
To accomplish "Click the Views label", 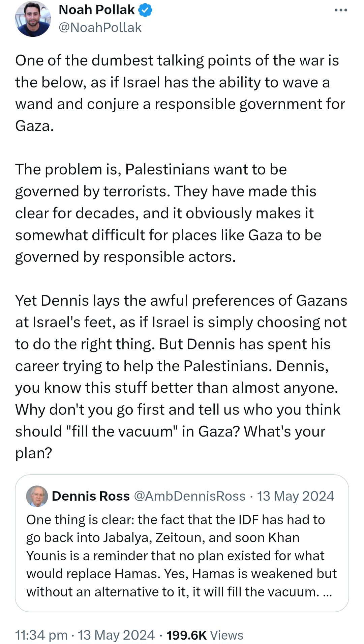I will 226,635.
